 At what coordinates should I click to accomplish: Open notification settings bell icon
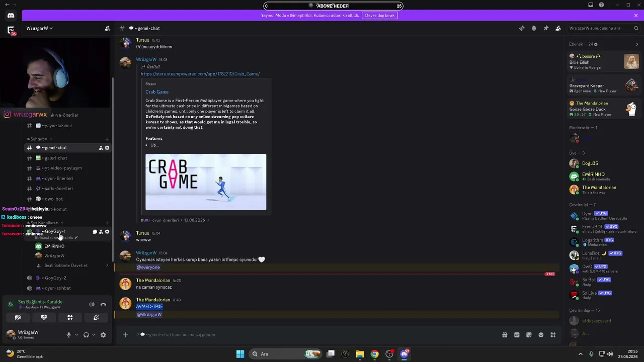[x=534, y=28]
